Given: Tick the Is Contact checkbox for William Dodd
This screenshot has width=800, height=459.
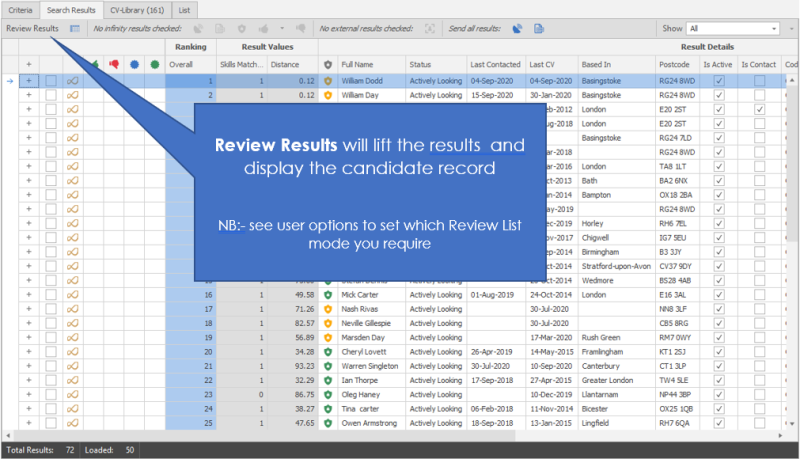Looking at the screenshot, I should point(760,81).
